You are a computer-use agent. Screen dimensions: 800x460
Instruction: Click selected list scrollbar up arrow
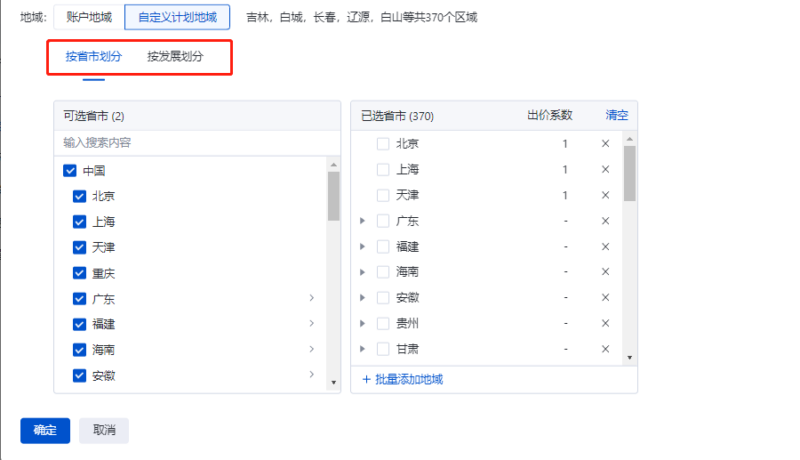pyautogui.click(x=630, y=139)
